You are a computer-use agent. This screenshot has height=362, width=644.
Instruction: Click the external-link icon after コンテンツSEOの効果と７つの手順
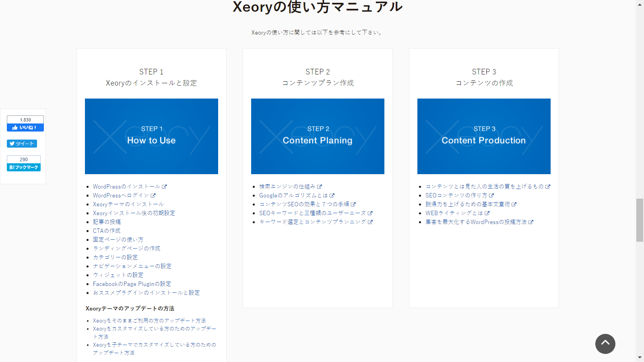[x=353, y=204]
